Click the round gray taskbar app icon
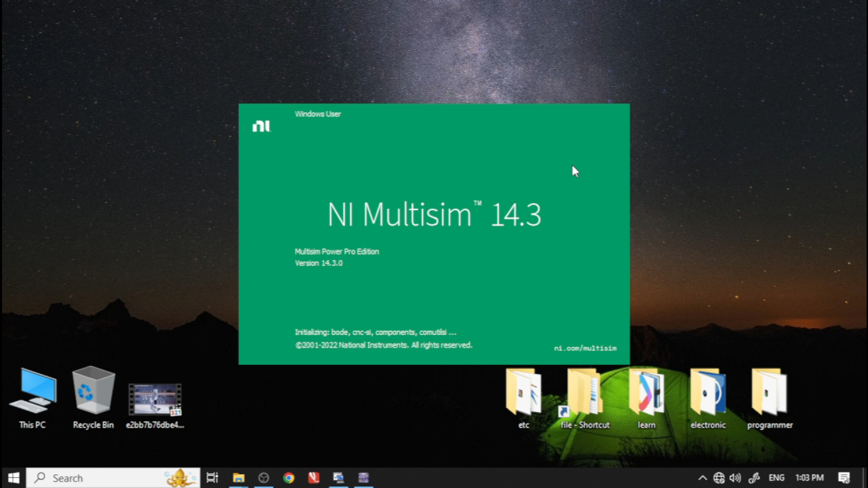This screenshot has width=868, height=488. pyautogui.click(x=264, y=478)
